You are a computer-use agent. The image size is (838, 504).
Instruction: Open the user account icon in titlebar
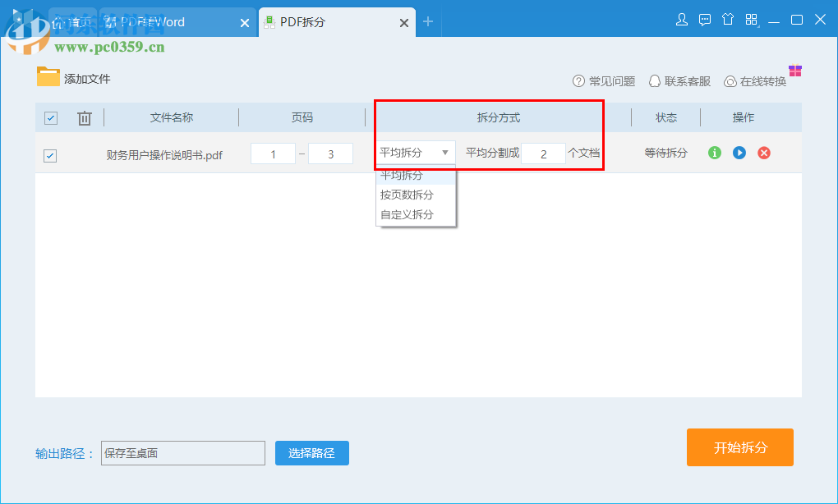(682, 18)
